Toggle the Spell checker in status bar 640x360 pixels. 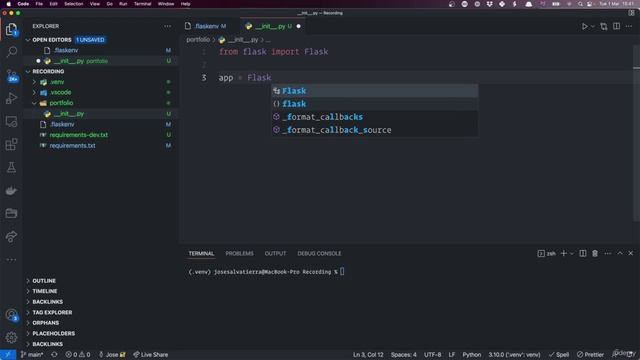559,354
